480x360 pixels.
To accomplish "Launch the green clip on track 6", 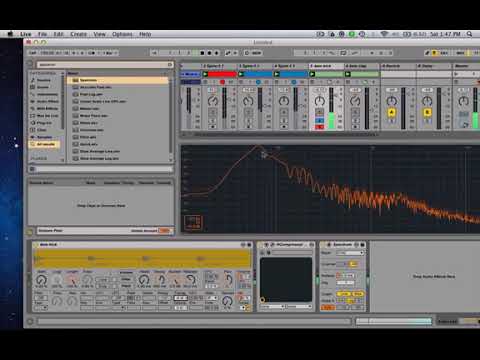I will pos(348,74).
